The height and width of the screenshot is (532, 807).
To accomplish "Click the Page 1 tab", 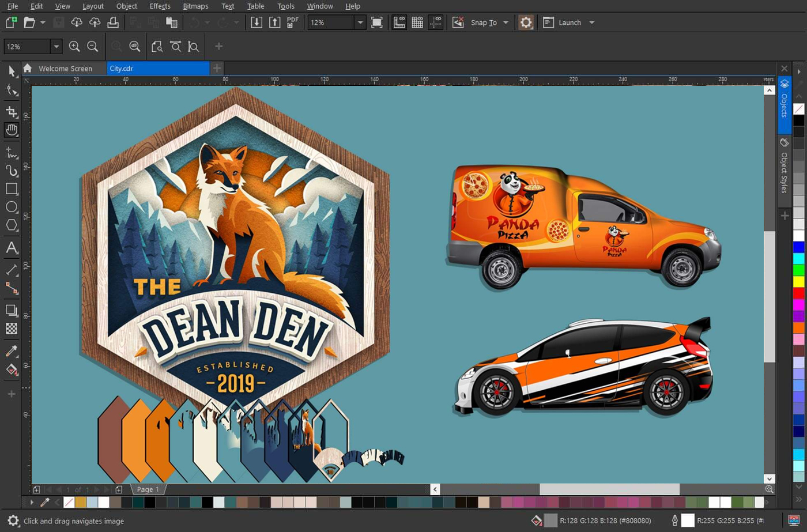I will coord(148,489).
